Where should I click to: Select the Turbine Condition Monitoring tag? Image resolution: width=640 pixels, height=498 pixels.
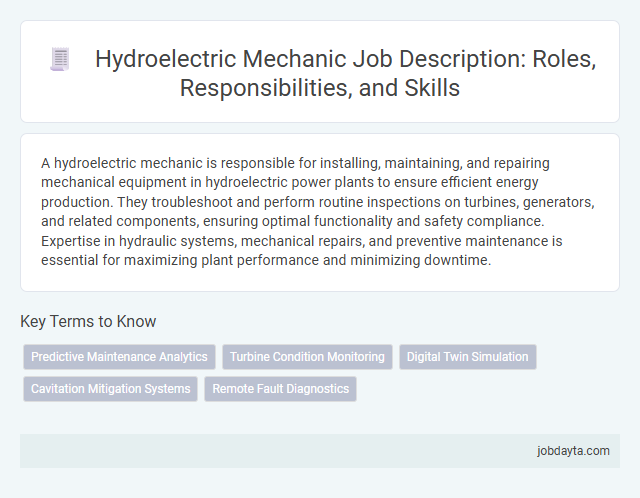click(x=307, y=357)
